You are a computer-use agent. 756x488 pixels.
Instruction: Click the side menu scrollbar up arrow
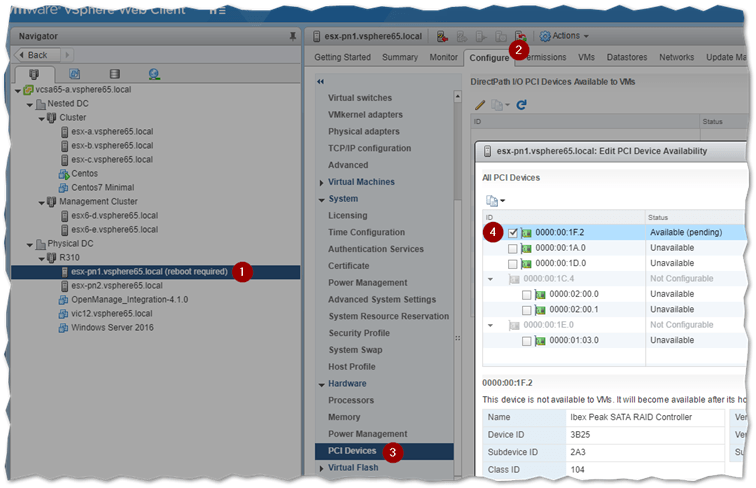click(457, 96)
